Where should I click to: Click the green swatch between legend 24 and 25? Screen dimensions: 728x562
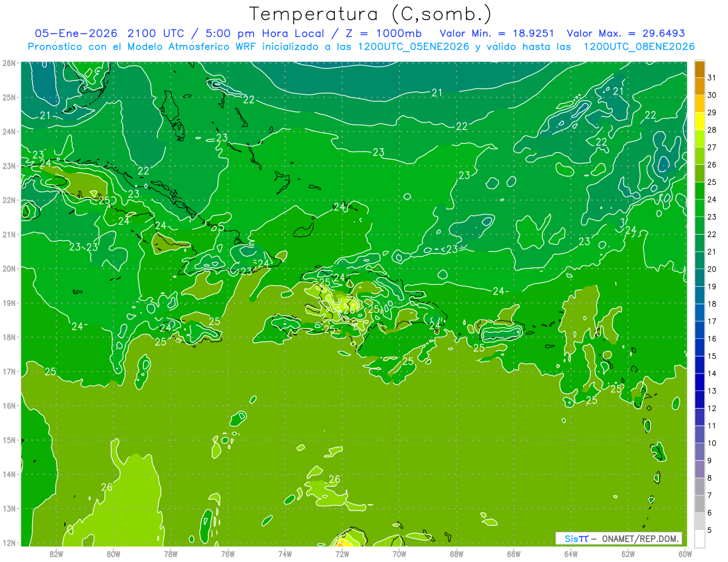click(x=699, y=191)
